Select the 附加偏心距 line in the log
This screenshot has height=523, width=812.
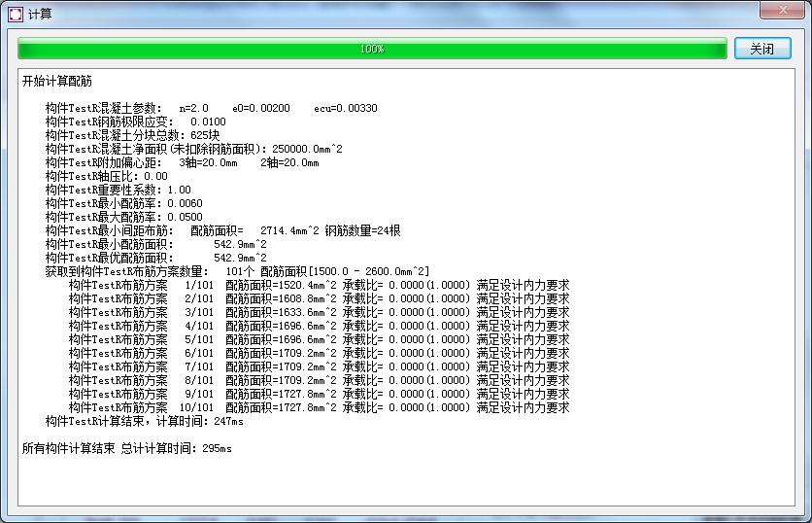tap(182, 162)
